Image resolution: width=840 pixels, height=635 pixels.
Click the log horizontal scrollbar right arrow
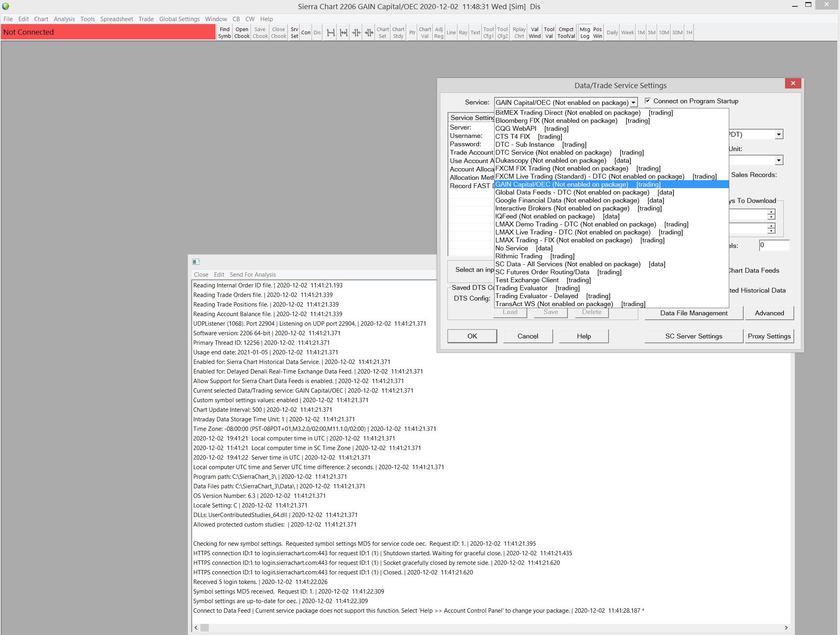click(786, 627)
